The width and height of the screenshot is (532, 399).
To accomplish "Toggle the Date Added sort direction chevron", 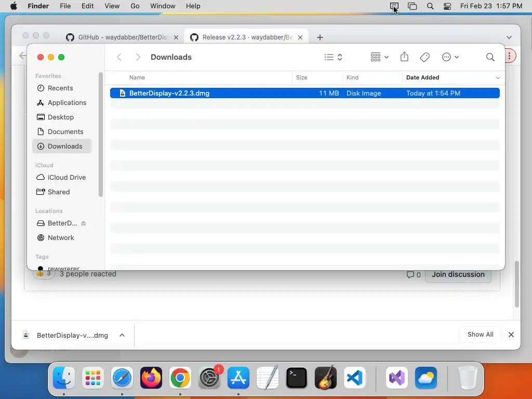I will click(498, 78).
